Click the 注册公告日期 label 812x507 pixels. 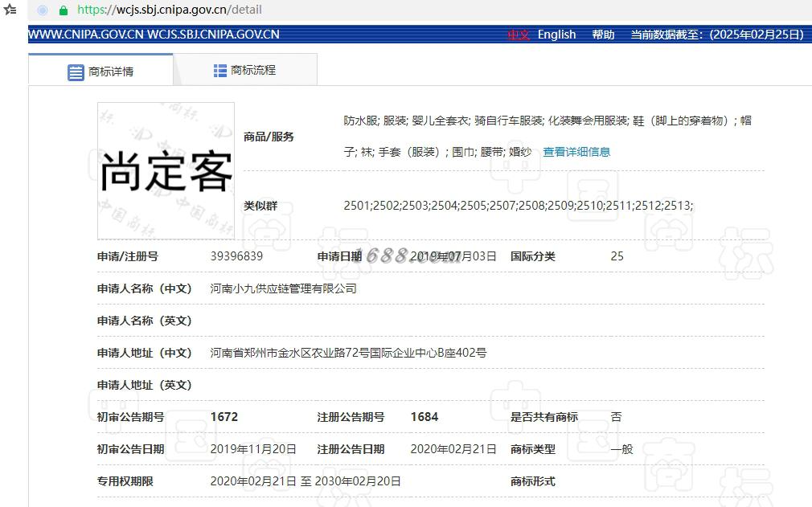pos(351,449)
